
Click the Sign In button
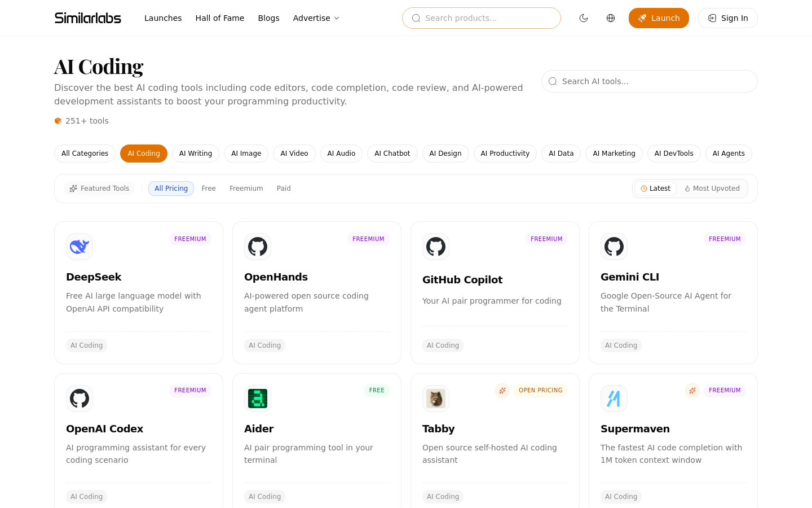(728, 18)
